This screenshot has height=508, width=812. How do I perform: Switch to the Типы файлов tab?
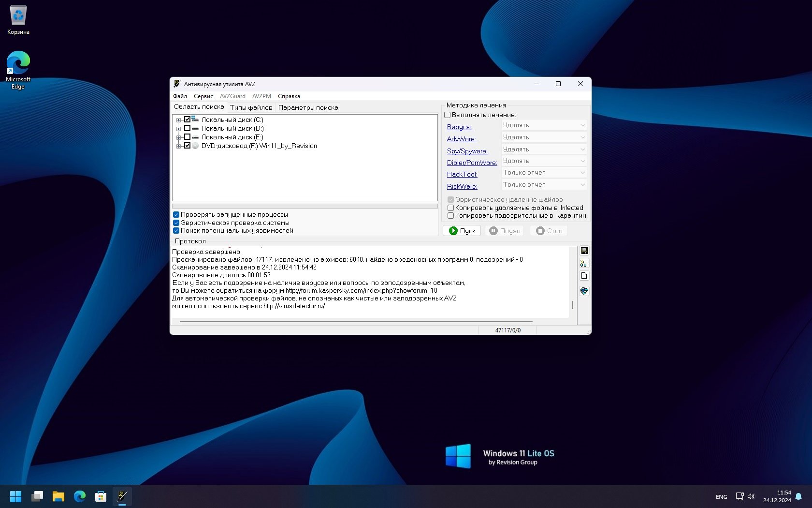[x=251, y=107]
